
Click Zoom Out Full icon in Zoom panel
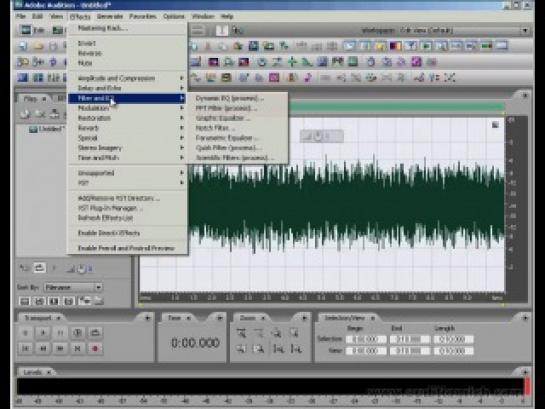277,333
